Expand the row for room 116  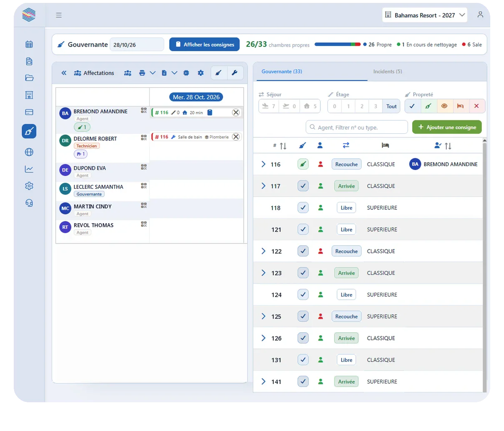(263, 164)
